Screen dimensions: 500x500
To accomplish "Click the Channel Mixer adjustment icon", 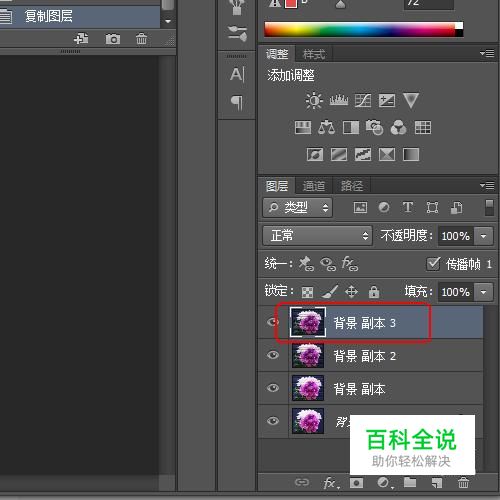I will pyautogui.click(x=398, y=127).
